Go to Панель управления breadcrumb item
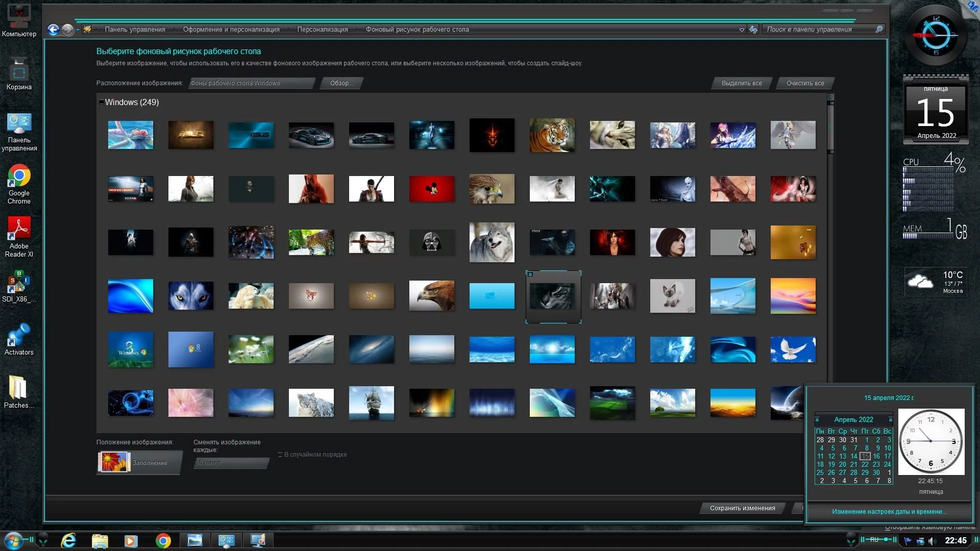The image size is (980, 551). (x=135, y=30)
